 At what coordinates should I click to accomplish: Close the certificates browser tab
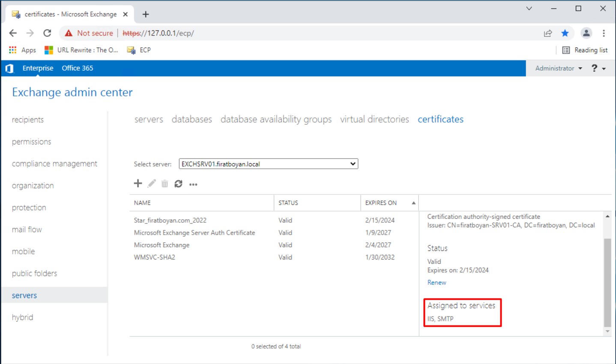[x=125, y=14]
